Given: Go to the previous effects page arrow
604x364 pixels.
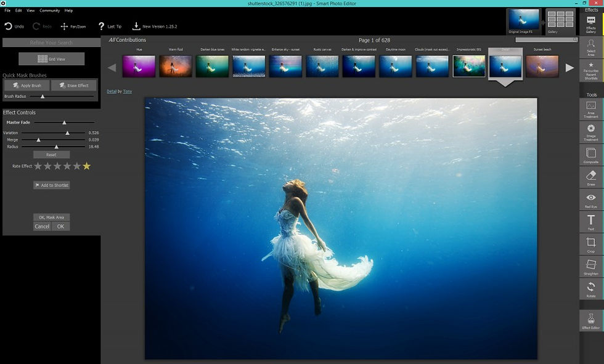Looking at the screenshot, I should pos(112,68).
